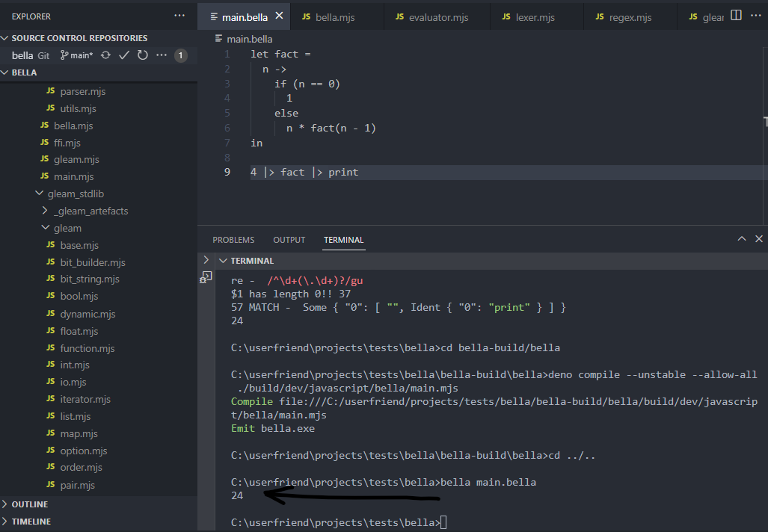This screenshot has width=768, height=532.
Task: Open the Output panel tab
Action: pyautogui.click(x=289, y=240)
